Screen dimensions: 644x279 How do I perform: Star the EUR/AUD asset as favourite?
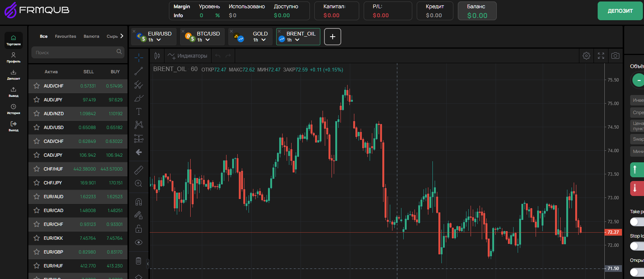tap(37, 197)
